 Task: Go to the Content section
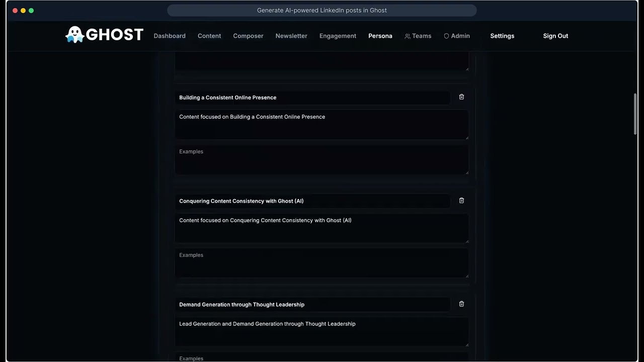tap(209, 36)
